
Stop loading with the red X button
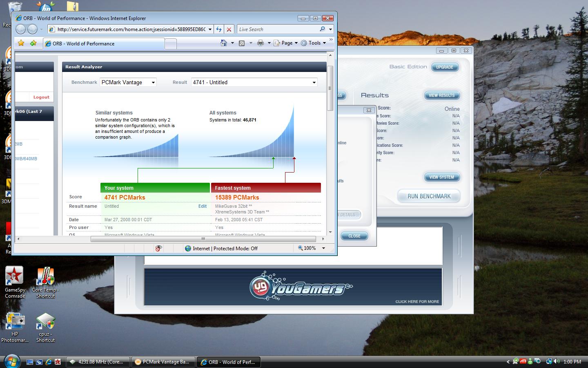pyautogui.click(x=229, y=29)
